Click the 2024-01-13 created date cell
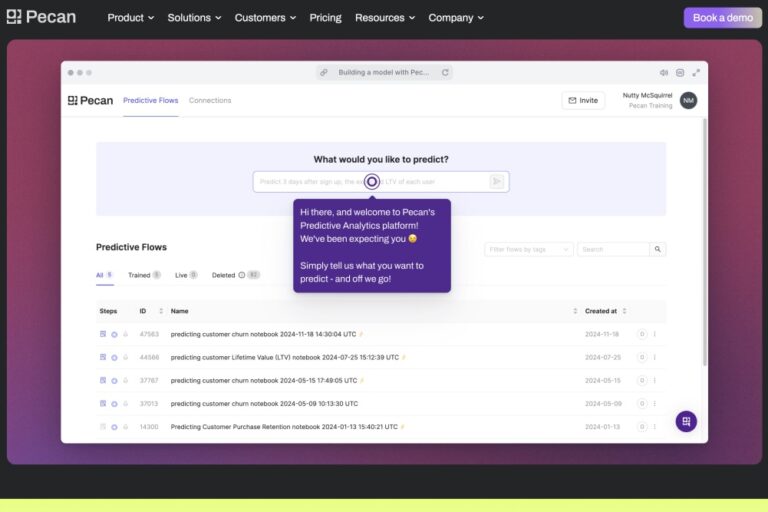 click(602, 427)
